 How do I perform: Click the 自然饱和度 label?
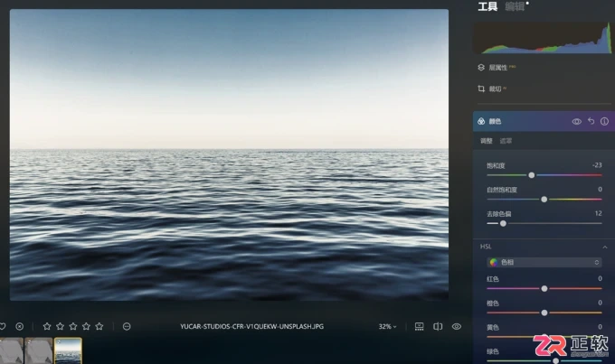pos(502,190)
